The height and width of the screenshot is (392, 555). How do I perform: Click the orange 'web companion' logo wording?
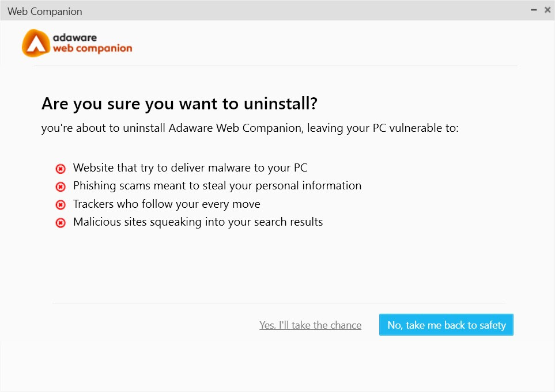click(x=92, y=48)
